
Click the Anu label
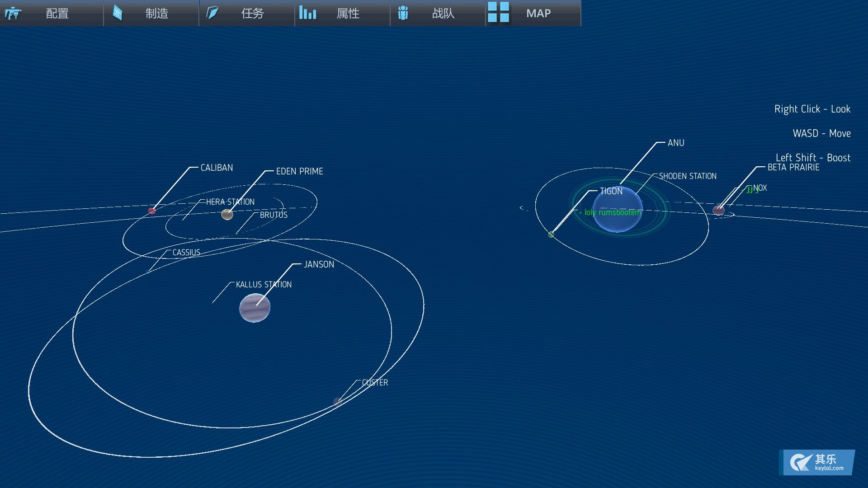pos(676,143)
